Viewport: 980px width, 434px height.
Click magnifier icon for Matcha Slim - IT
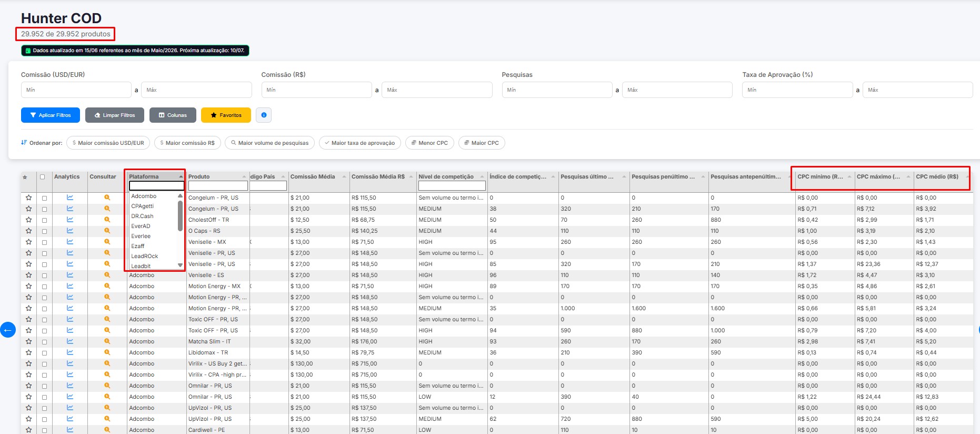click(x=107, y=341)
